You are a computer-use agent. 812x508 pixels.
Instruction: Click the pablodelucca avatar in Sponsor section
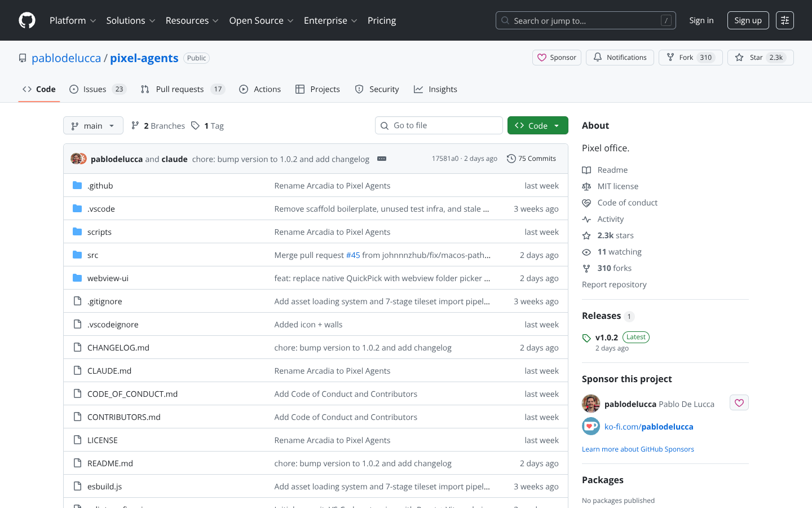(x=590, y=404)
